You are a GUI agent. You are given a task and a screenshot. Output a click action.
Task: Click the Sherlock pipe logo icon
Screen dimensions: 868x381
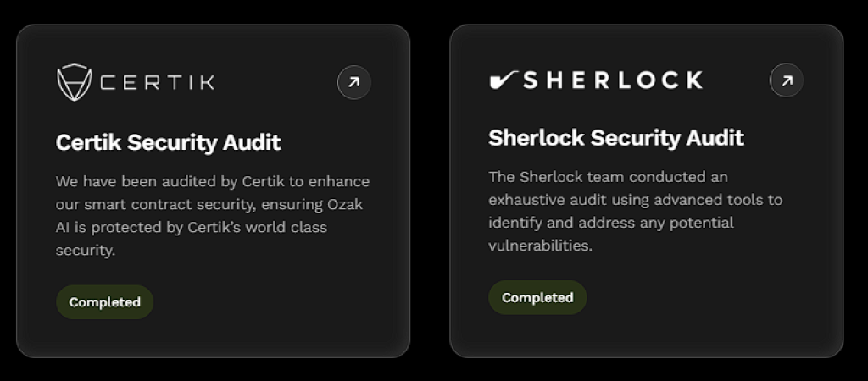(503, 80)
